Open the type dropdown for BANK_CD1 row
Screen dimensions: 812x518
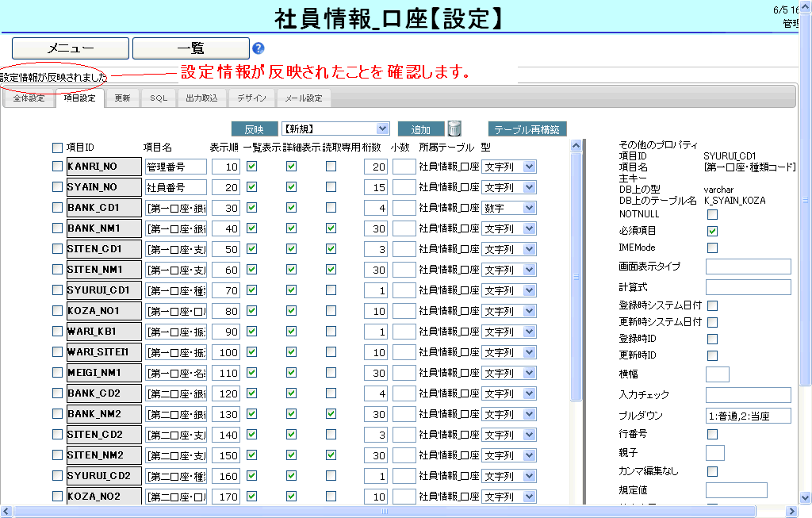tap(509, 208)
